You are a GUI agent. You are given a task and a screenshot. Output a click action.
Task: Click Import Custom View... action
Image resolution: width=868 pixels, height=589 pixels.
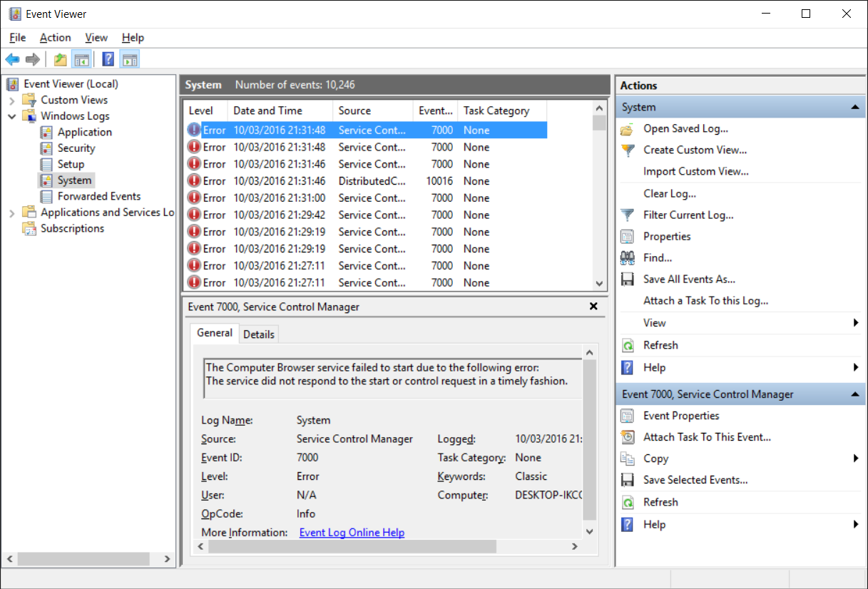[696, 171]
